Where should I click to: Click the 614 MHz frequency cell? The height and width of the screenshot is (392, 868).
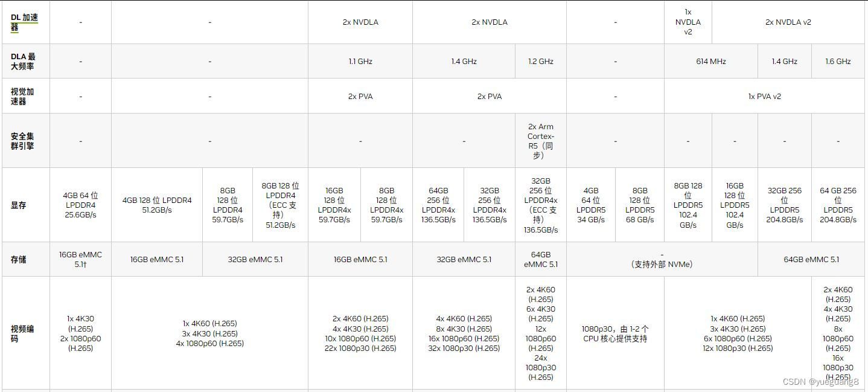coord(711,61)
